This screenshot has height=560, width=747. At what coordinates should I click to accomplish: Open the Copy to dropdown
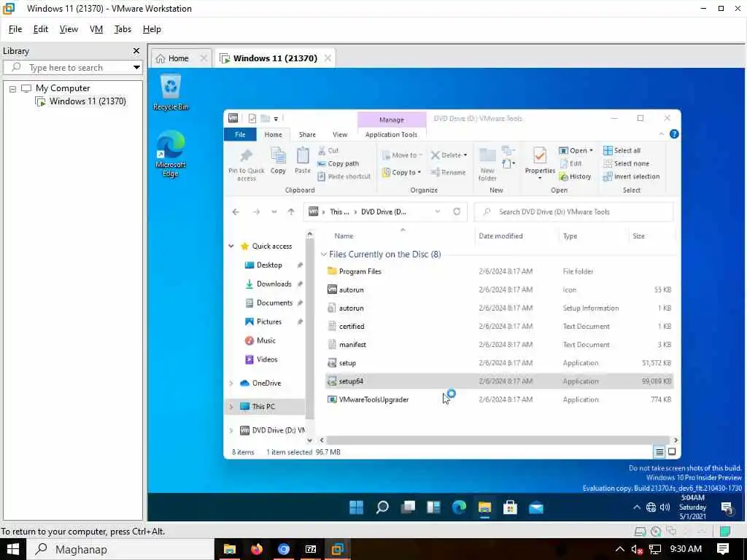(402, 172)
